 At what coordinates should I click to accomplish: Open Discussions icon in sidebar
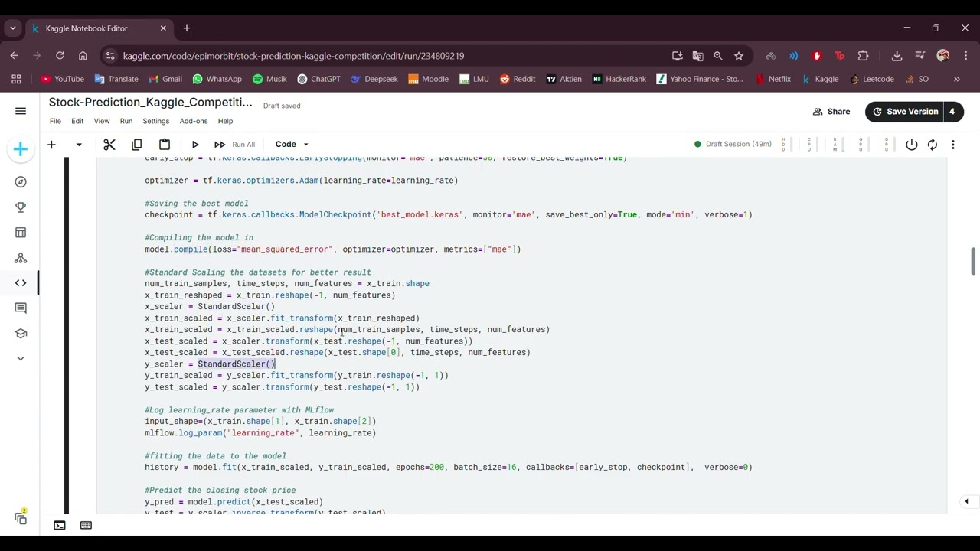21,308
